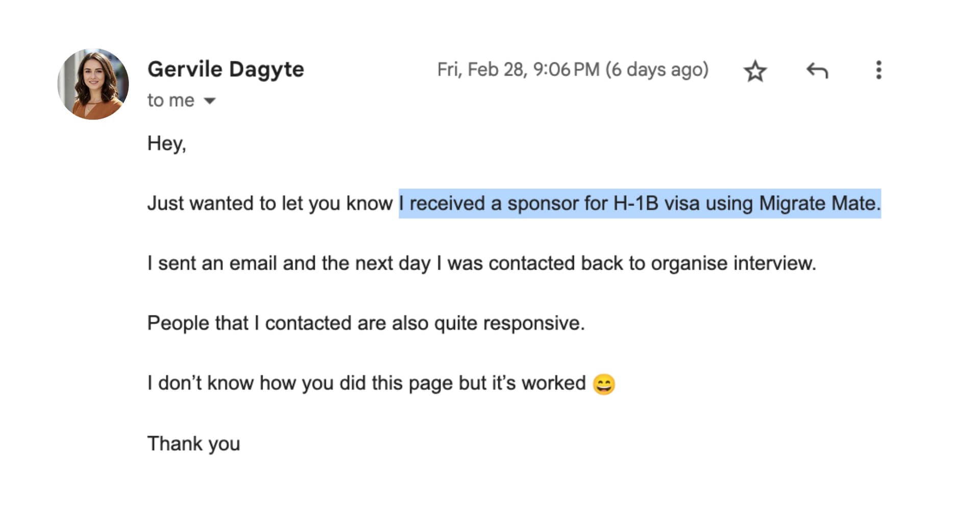Click the '(6 days ago)' relative date
The image size is (980, 508).
click(657, 70)
